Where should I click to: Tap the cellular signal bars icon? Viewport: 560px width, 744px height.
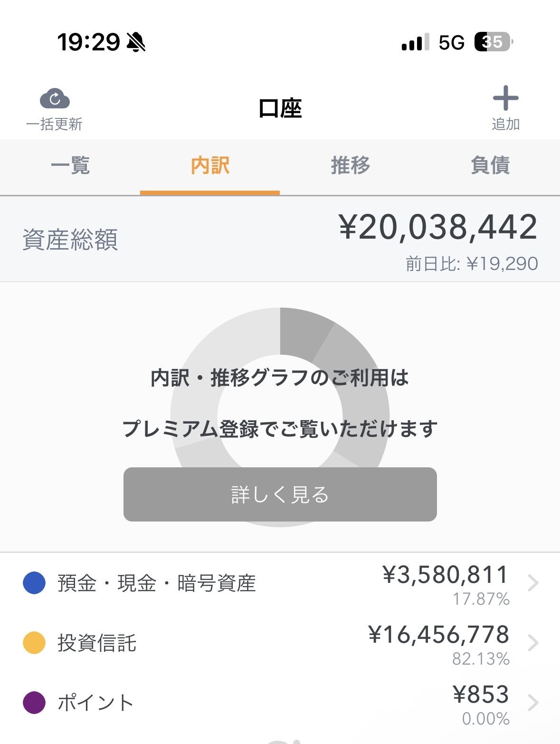tap(415, 42)
